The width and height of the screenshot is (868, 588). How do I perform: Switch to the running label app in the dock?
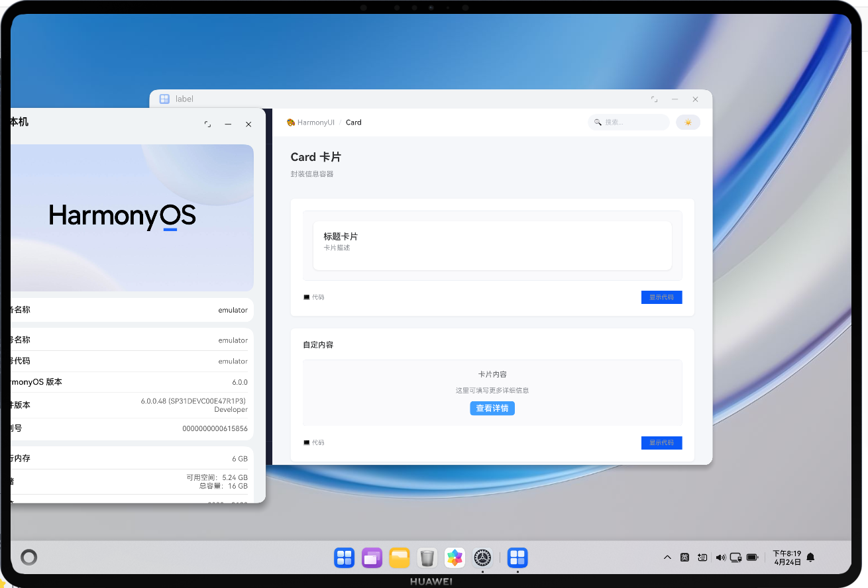click(517, 558)
